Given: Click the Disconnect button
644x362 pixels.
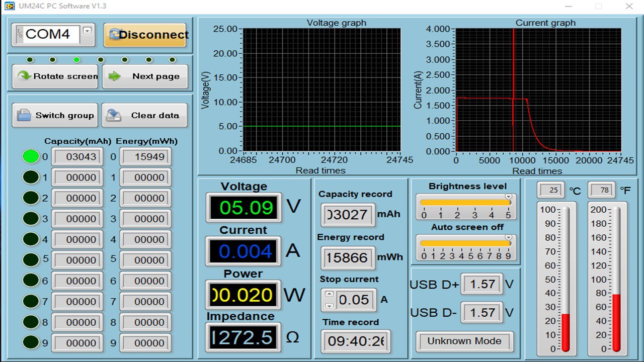Looking at the screenshot, I should coord(145,35).
